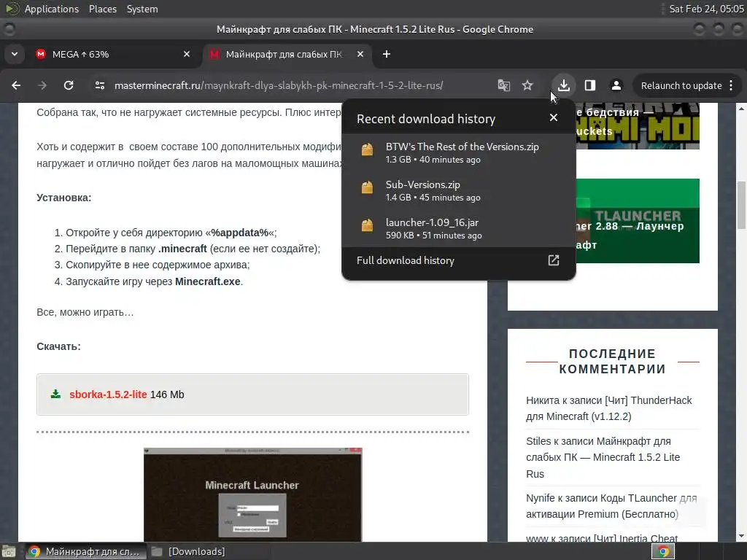This screenshot has width=747, height=560.
Task: Select the Майнкрафт для слабых ПК tab
Action: click(x=288, y=54)
